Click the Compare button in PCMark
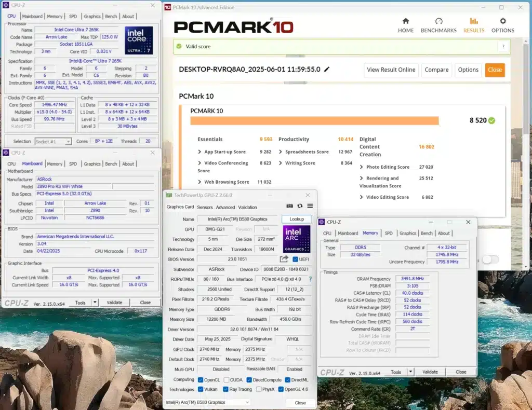 pyautogui.click(x=436, y=70)
